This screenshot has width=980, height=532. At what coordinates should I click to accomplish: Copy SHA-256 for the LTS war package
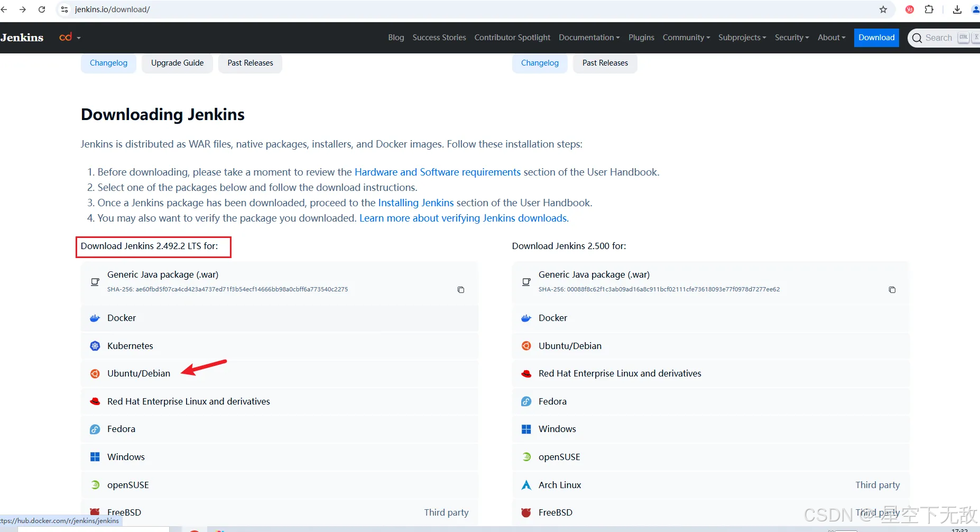point(461,290)
